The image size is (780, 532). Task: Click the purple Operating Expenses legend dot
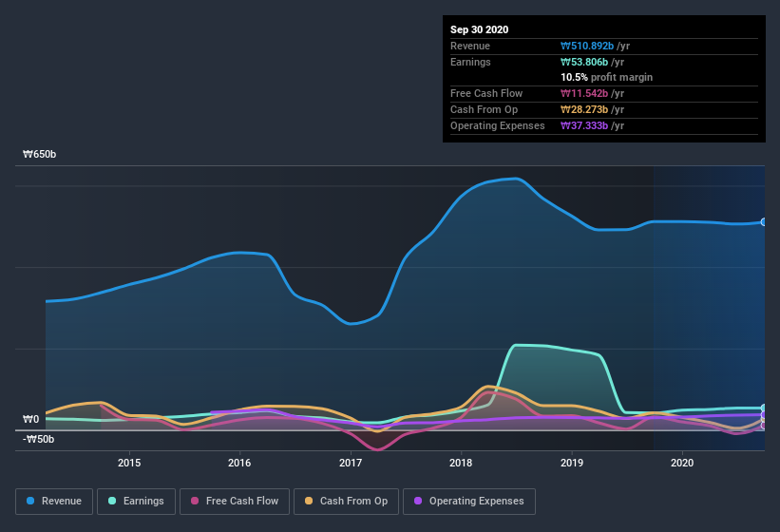(420, 501)
